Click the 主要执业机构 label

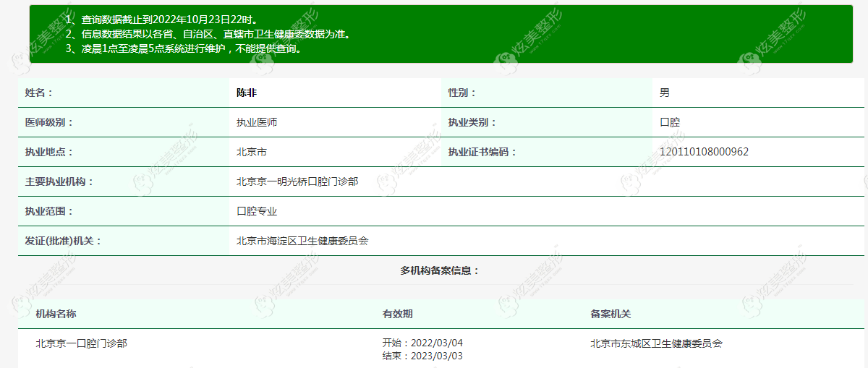coord(59,182)
